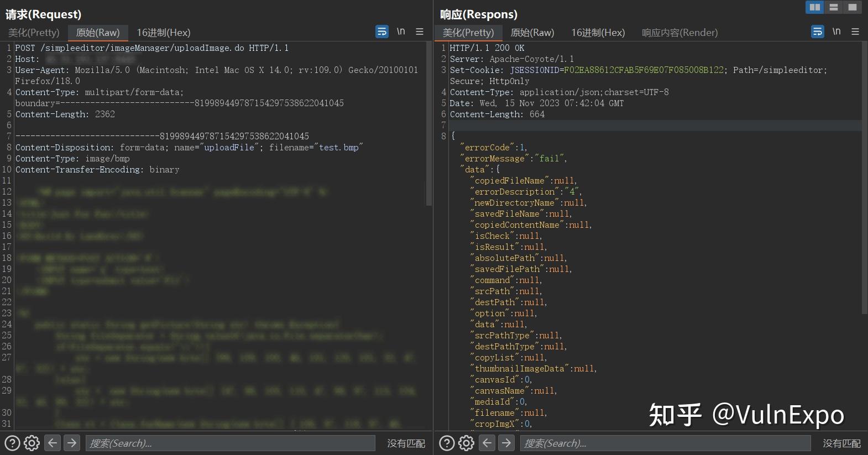868x455 pixels.
Task: Click "errorMessage":"fail" in response JSON
Action: [x=513, y=159]
